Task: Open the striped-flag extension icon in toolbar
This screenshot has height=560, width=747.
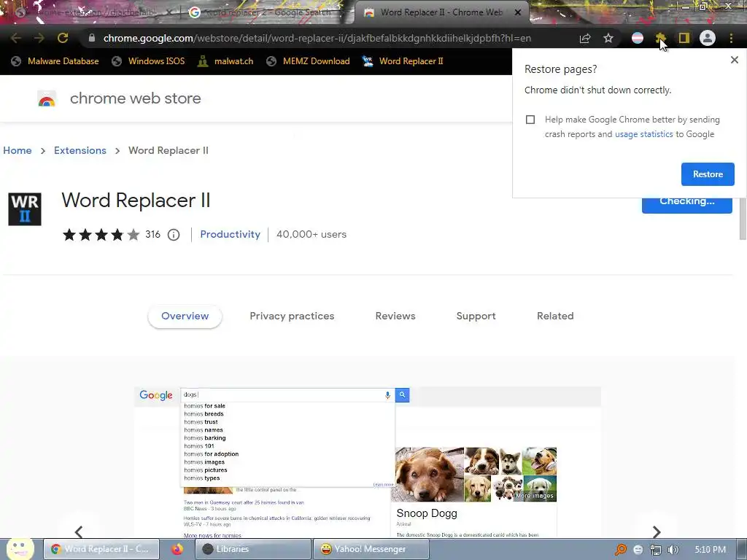Action: tap(638, 38)
